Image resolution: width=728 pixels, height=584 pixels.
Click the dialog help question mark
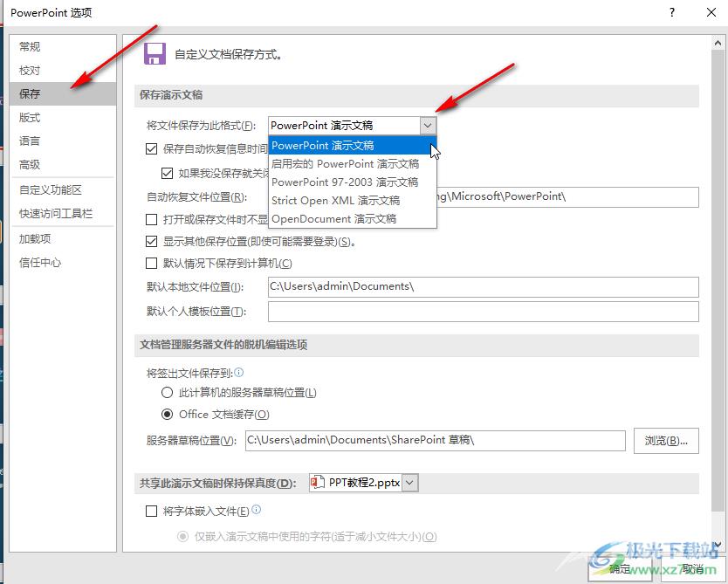pyautogui.click(x=672, y=12)
